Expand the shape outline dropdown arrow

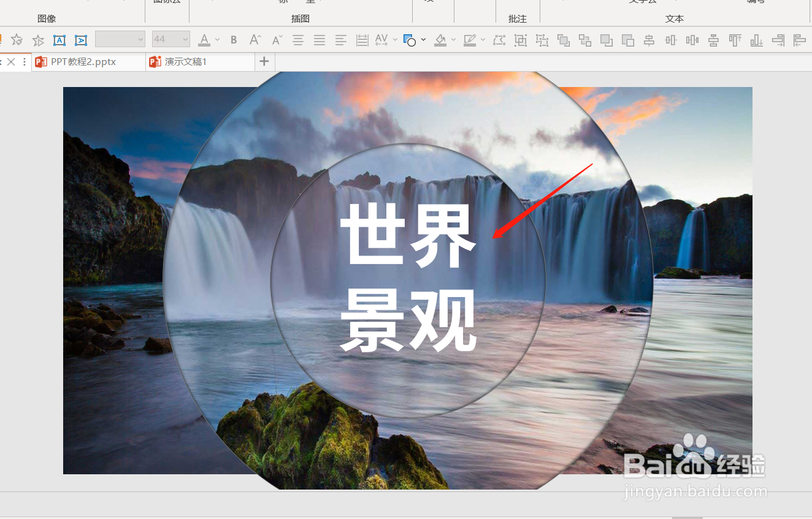pyautogui.click(x=483, y=40)
